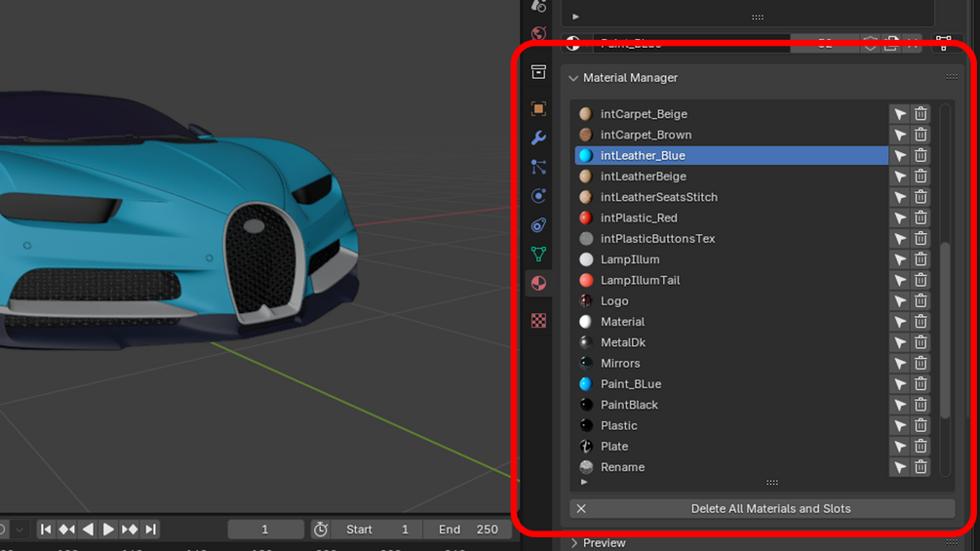This screenshot has width=980, height=551.
Task: Select Plate material row
Action: coord(731,446)
